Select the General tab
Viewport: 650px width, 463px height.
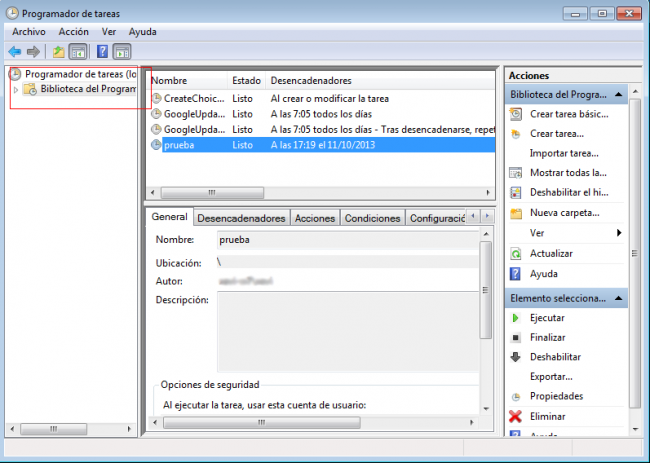point(170,217)
